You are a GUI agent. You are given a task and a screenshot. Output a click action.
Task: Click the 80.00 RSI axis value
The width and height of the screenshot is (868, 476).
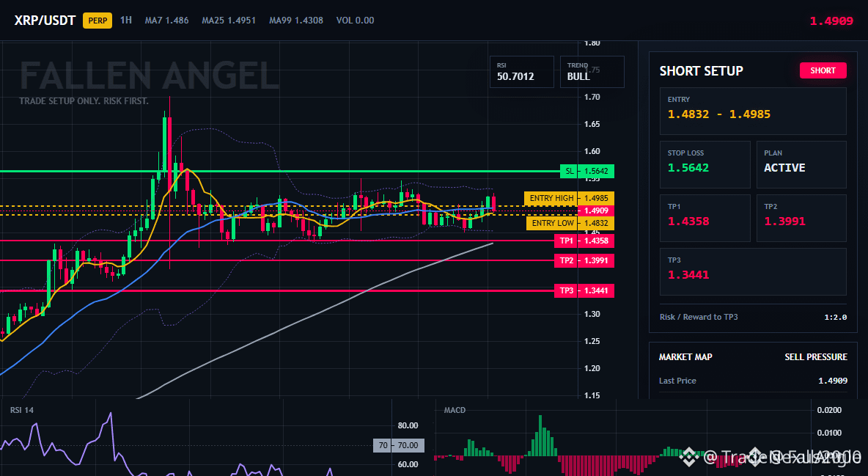(408, 425)
